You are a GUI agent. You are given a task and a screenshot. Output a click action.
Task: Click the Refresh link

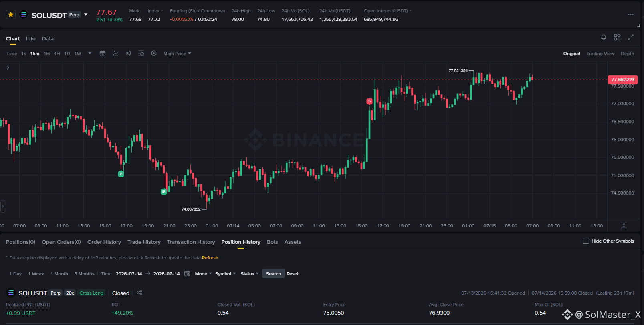(210, 258)
